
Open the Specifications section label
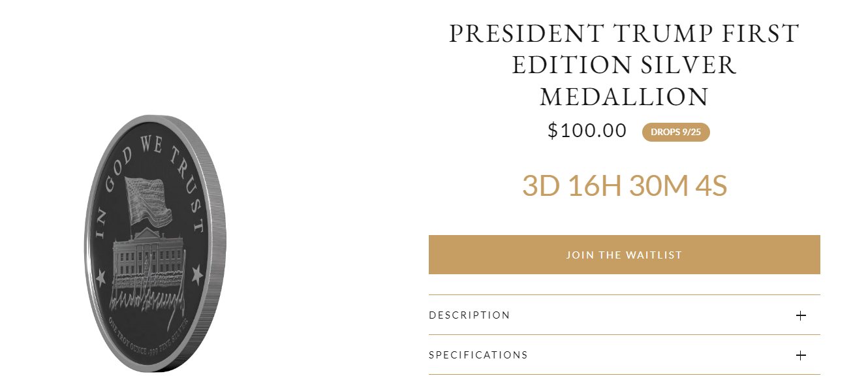478,355
